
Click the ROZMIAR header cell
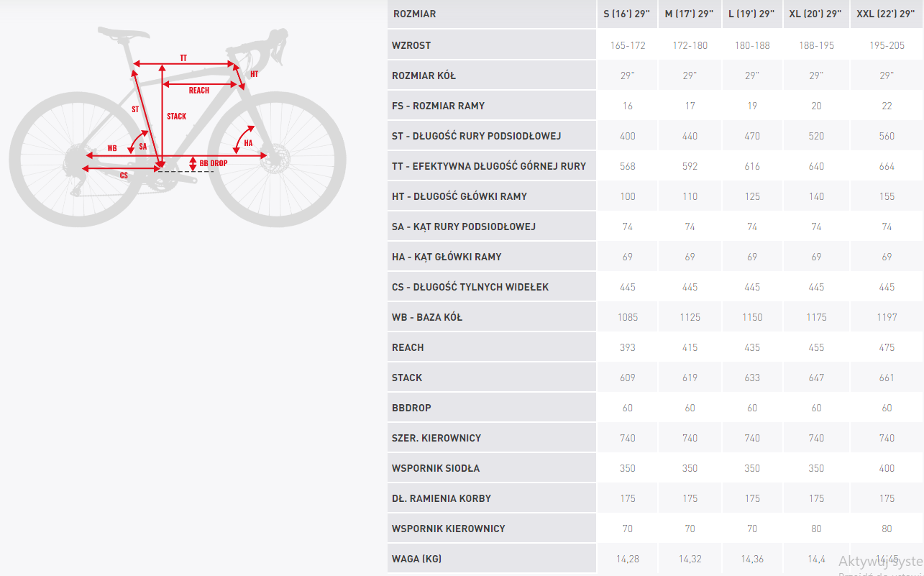pos(414,14)
